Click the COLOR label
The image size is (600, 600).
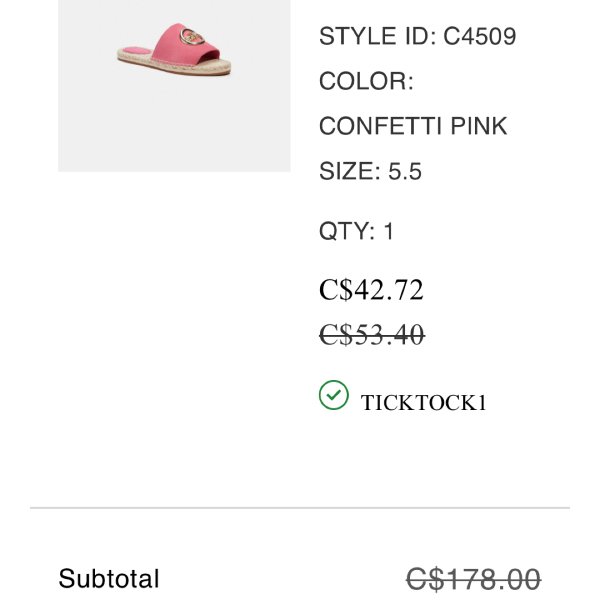pyautogui.click(x=366, y=81)
